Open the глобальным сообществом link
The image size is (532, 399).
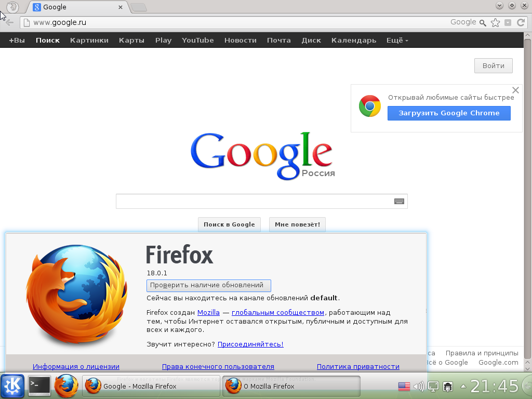(278, 312)
